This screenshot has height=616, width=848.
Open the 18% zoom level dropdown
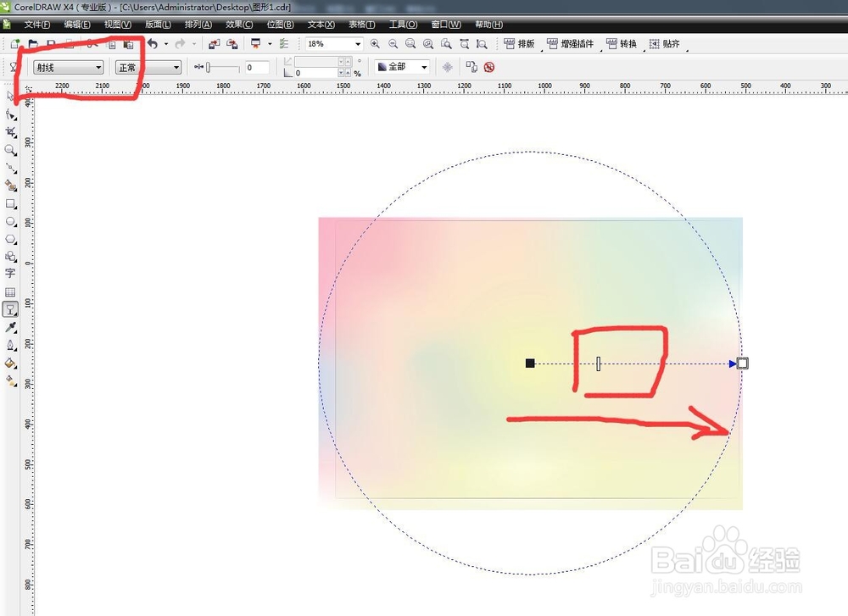click(358, 44)
